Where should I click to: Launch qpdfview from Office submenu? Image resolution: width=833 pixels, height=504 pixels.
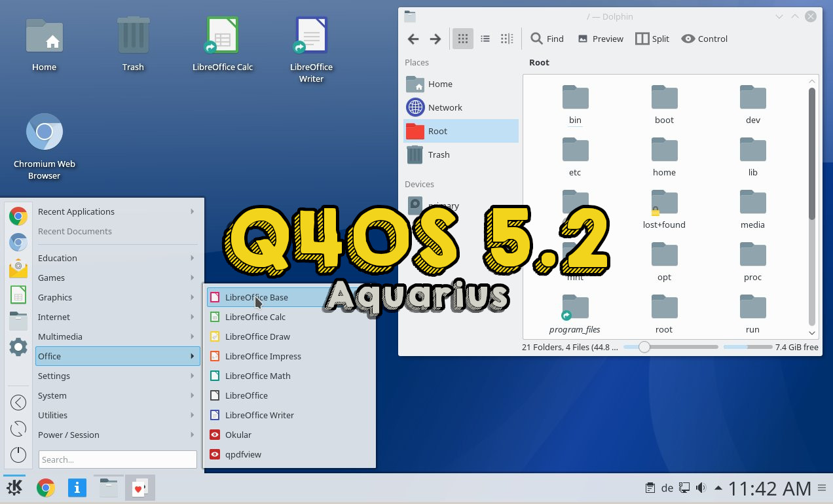click(290, 454)
